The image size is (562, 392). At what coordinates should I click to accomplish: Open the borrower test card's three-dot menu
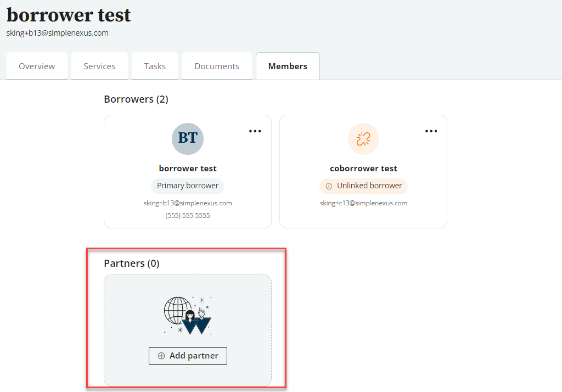click(255, 131)
